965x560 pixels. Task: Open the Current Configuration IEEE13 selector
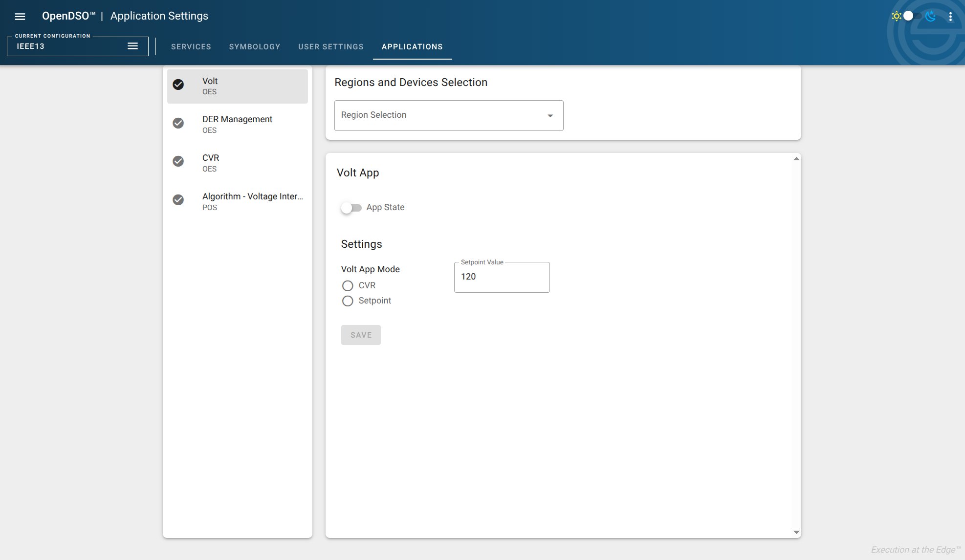[x=78, y=46]
